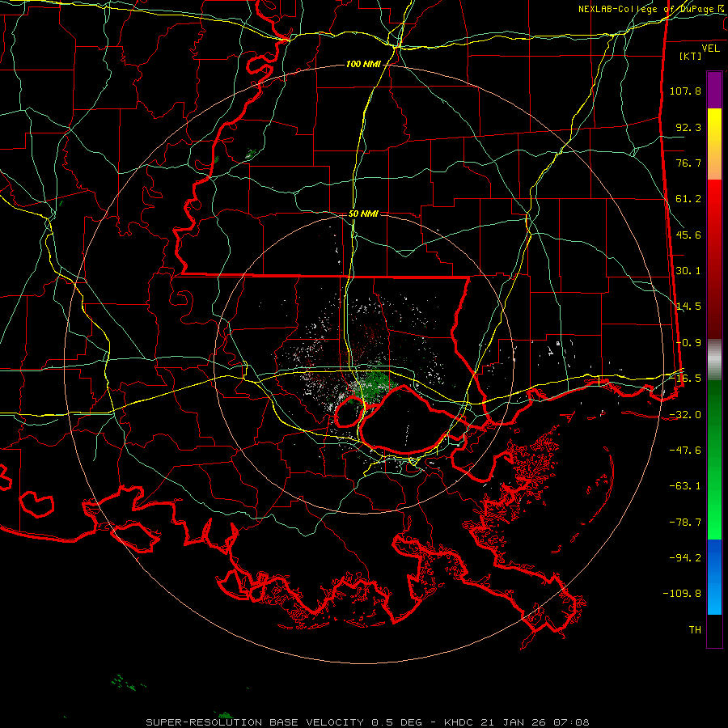Click the 14.5 velocity scale value
Screen dimensions: 728x728
pyautogui.click(x=688, y=307)
